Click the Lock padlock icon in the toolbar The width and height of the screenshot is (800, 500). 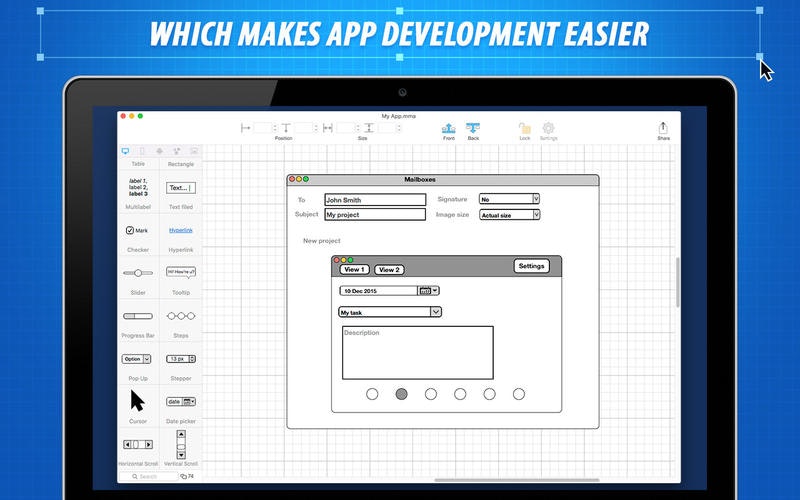pos(524,128)
